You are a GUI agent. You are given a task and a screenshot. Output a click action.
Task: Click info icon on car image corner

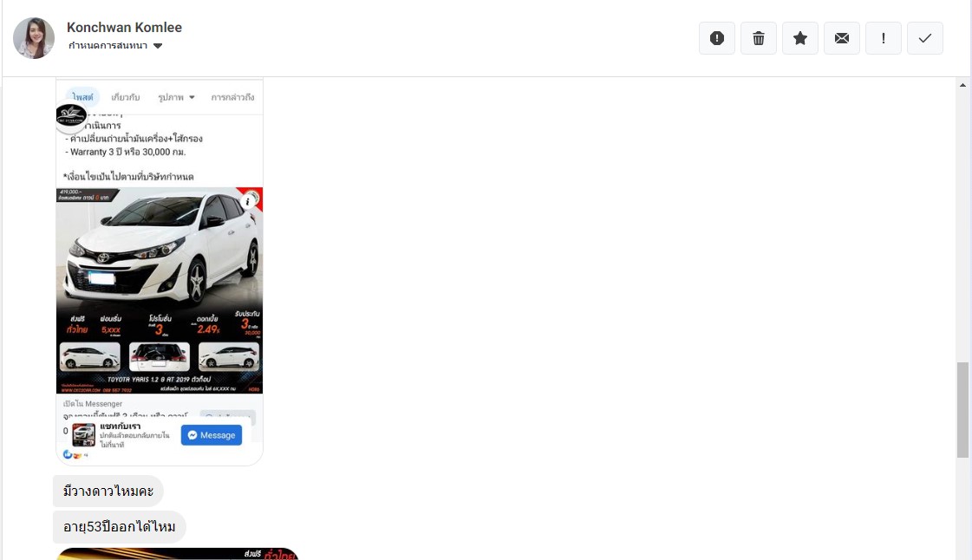(248, 201)
